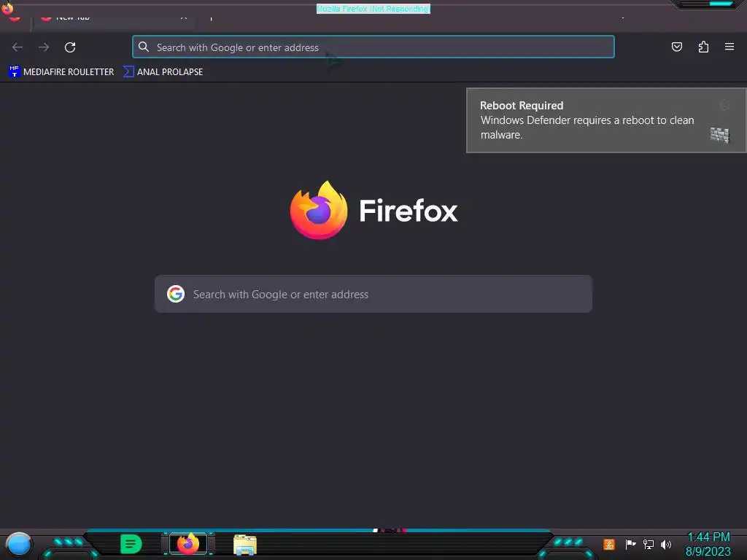Close the New Tab tab
Viewport: 747px width, 560px height.
183,17
